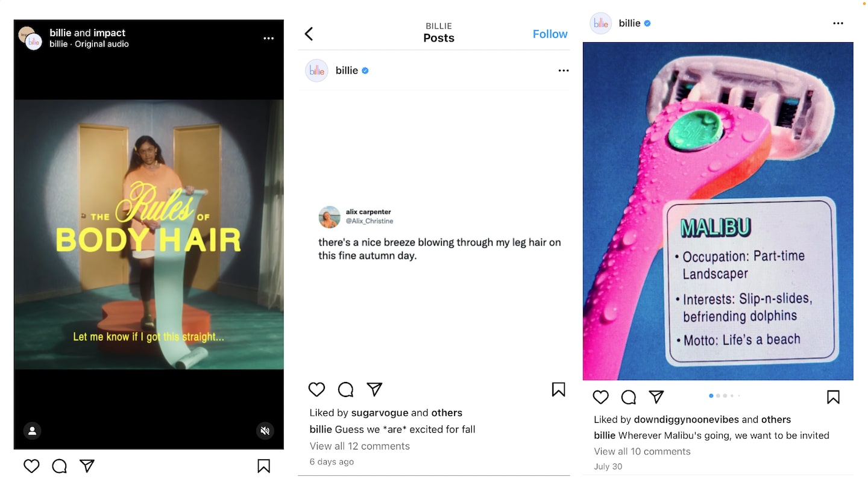This screenshot has width=868, height=488.
Task: Unmute the Rules of Body Hair video
Action: pyautogui.click(x=265, y=431)
